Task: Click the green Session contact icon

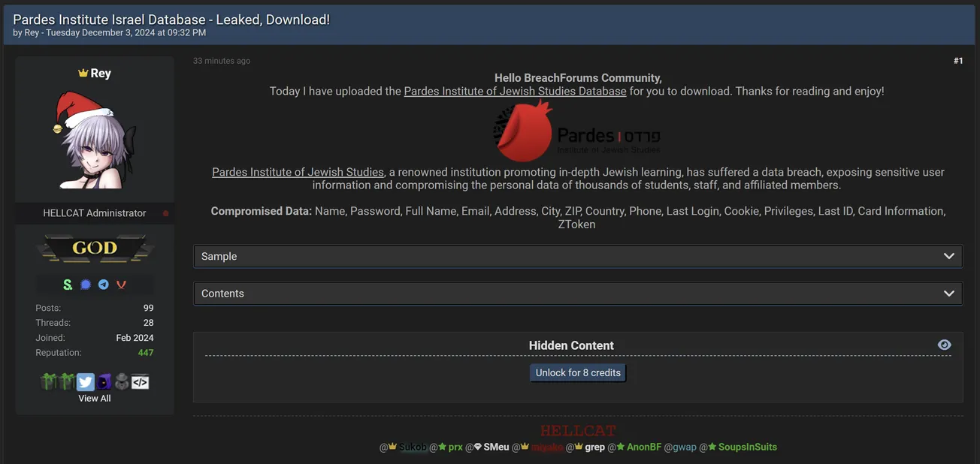Action: [68, 285]
